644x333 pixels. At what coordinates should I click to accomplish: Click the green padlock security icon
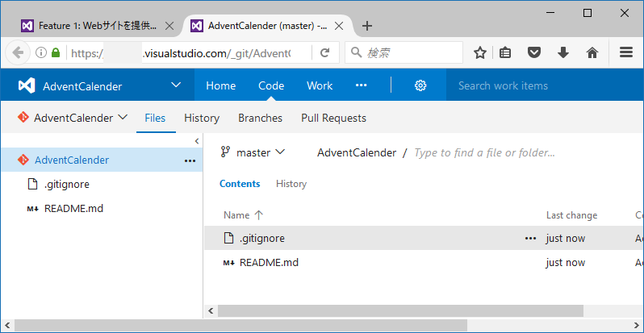click(x=56, y=52)
